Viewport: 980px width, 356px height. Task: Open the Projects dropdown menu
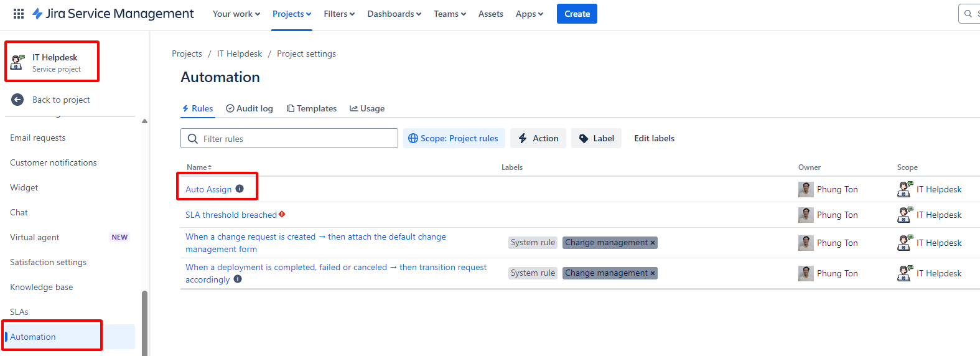[x=291, y=14]
